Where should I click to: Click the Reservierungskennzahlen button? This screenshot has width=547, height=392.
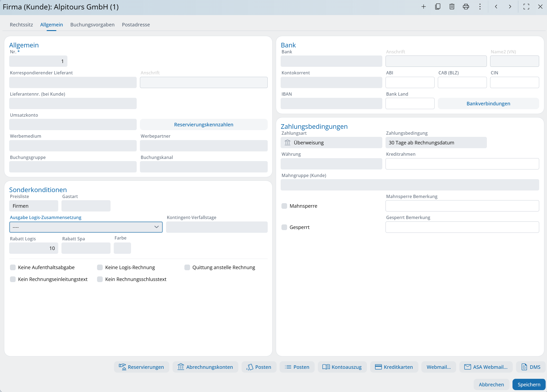click(x=204, y=124)
